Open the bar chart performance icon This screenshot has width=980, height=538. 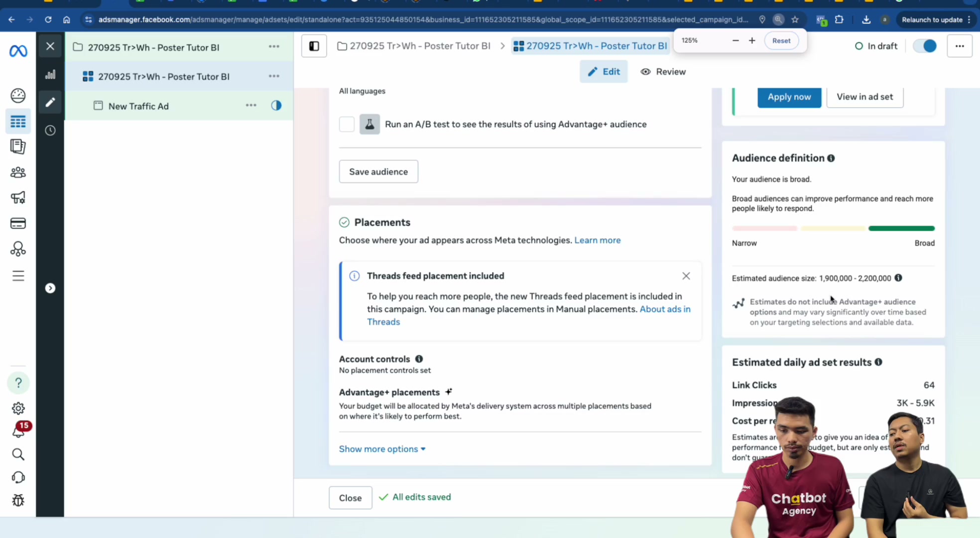point(50,75)
